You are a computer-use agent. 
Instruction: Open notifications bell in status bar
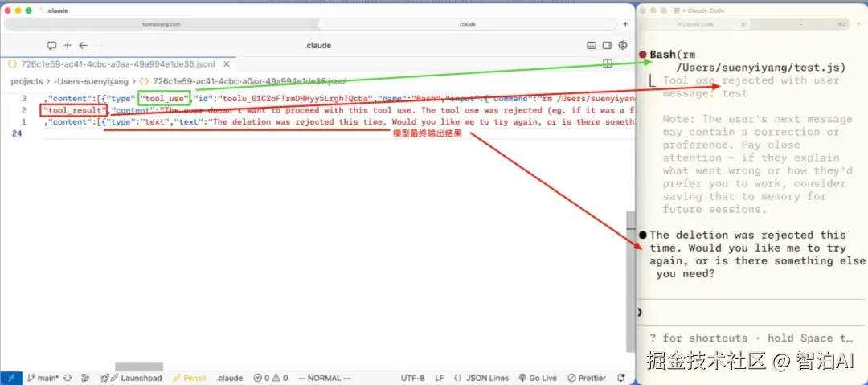(x=621, y=378)
